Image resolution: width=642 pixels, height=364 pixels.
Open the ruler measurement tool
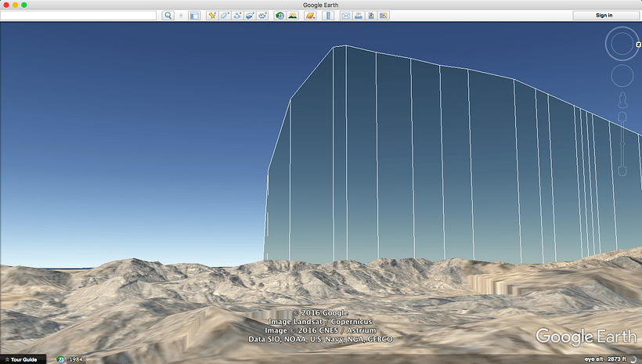point(327,16)
